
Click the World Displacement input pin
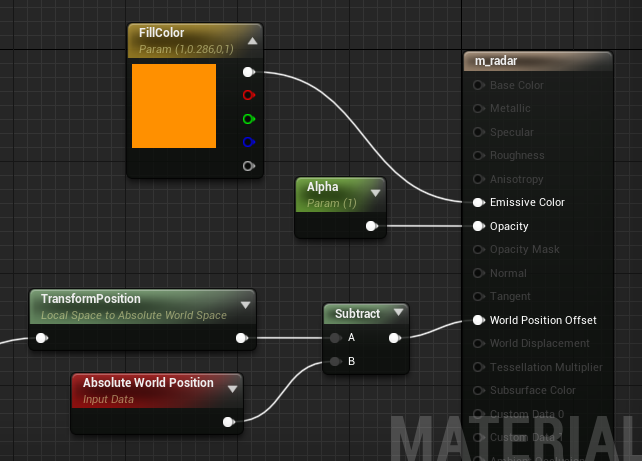point(478,343)
